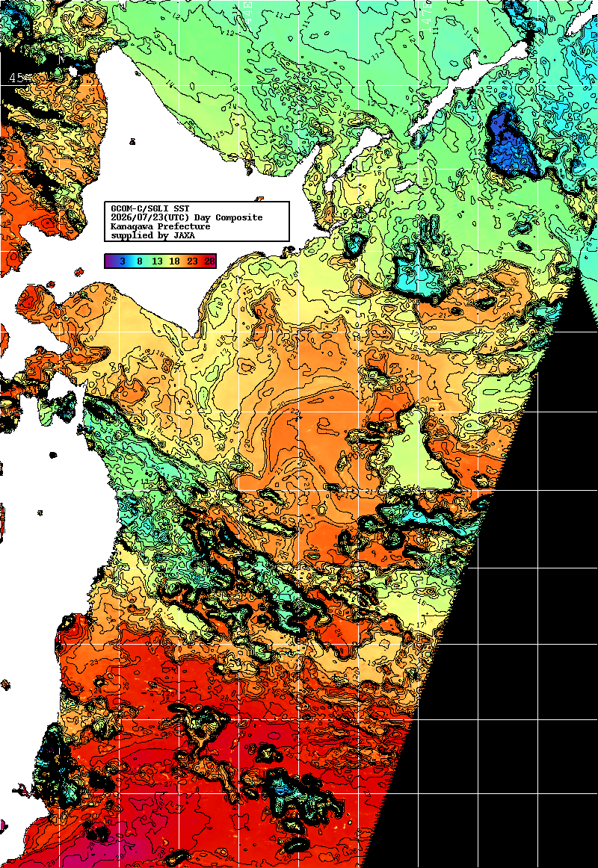598x868 pixels.
Task: Select the 18 mark on the temperature legend
Action: tap(174, 261)
